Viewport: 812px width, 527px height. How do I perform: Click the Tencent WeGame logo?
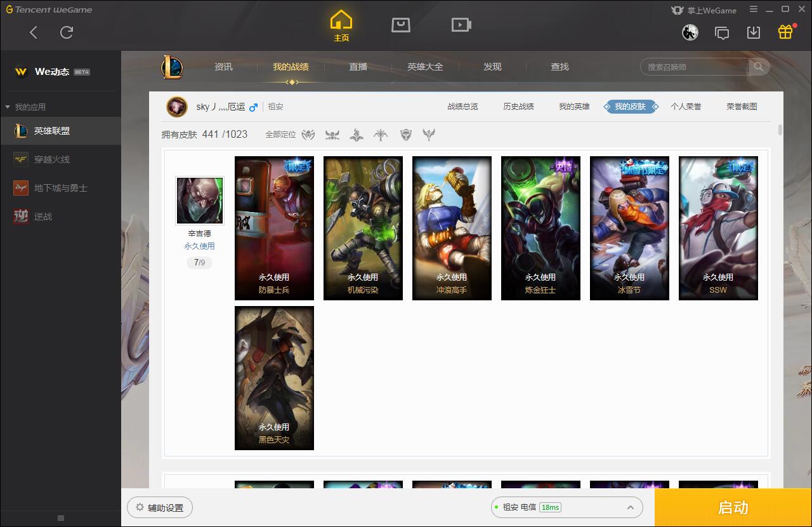click(x=49, y=10)
